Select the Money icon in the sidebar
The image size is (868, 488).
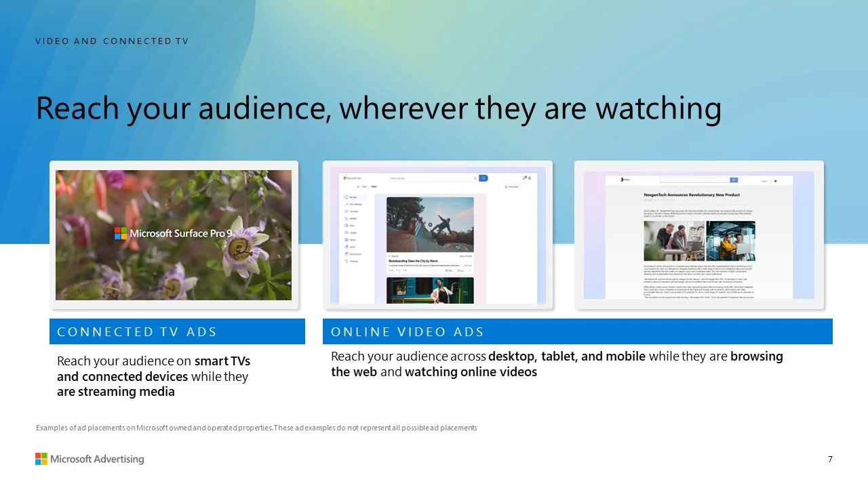tap(347, 240)
